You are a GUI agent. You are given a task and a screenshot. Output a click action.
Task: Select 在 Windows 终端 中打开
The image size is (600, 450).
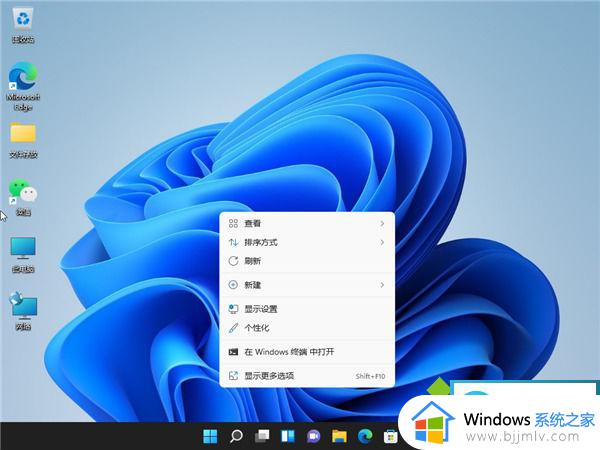coord(307,352)
